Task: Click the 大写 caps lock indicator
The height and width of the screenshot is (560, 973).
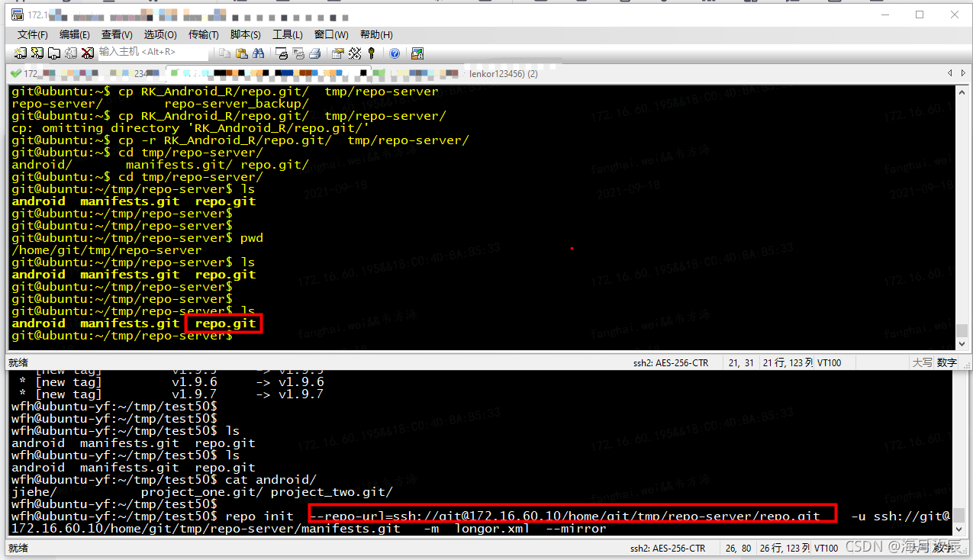Action: tap(922, 363)
